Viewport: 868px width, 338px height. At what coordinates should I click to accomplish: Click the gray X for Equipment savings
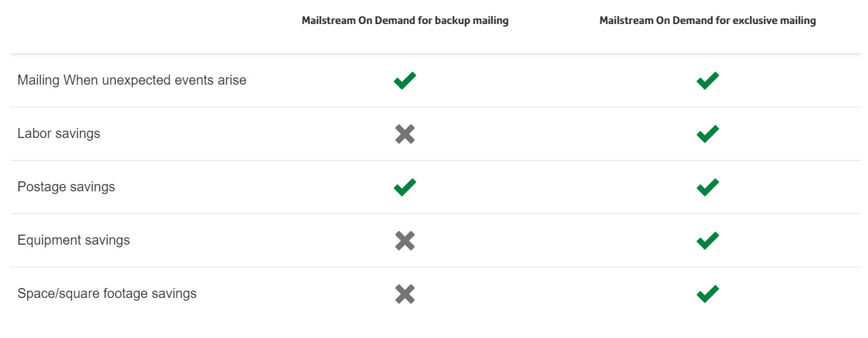pos(405,241)
